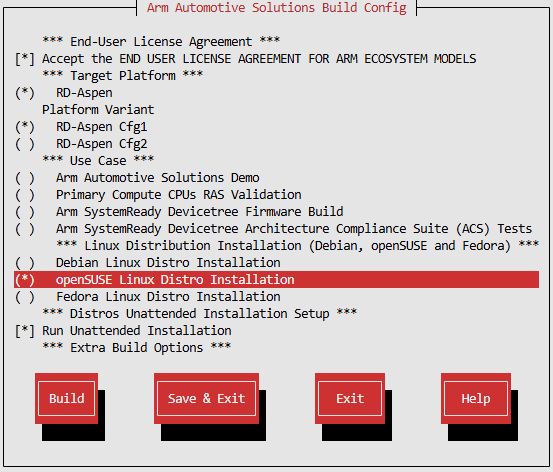The image size is (553, 472).
Task: Select Arm Automotive Solutions Demo use case
Action: click(25, 178)
